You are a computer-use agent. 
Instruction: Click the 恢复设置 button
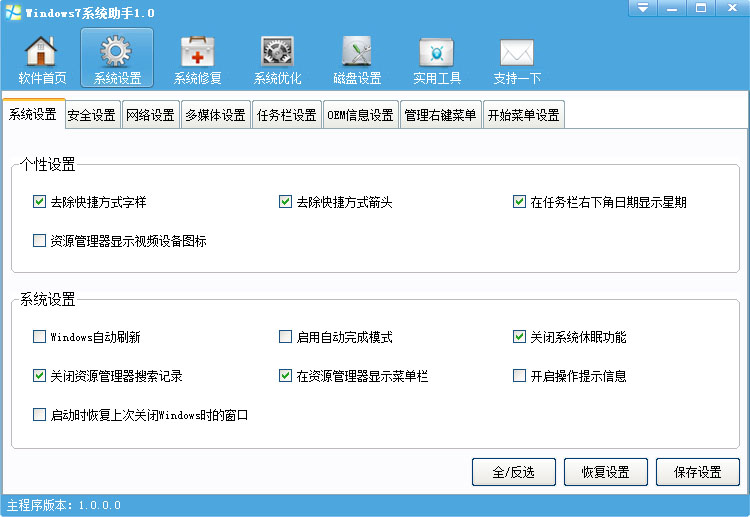click(606, 472)
